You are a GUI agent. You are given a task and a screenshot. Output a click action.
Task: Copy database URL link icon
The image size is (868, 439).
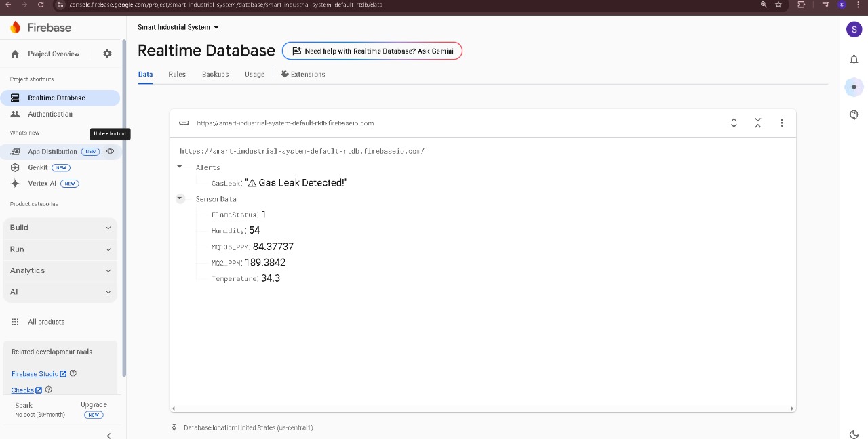(x=184, y=123)
